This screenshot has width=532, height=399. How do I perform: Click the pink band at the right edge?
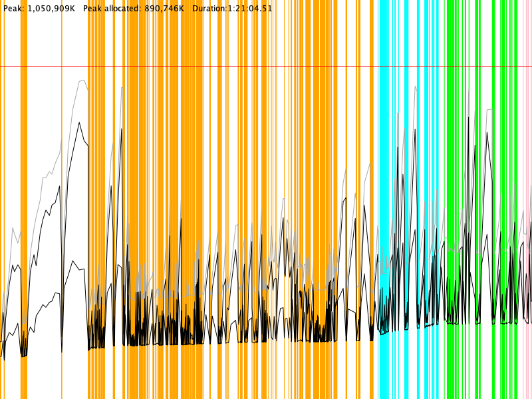tap(526, 199)
